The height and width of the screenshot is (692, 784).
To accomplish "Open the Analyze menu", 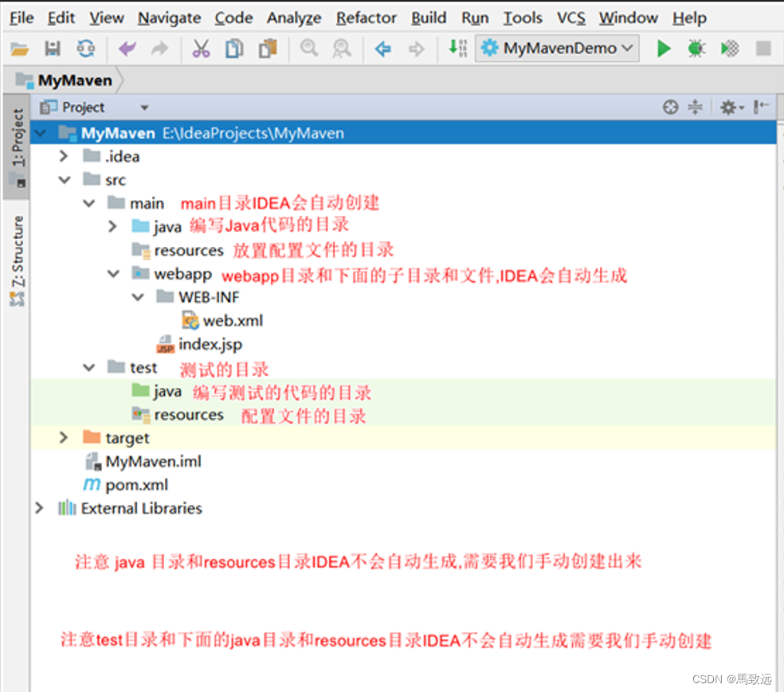I will 294,18.
